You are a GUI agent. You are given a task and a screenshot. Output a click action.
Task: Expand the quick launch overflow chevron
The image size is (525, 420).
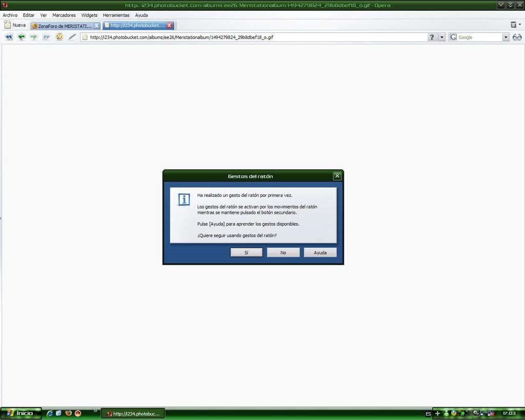pos(95,411)
